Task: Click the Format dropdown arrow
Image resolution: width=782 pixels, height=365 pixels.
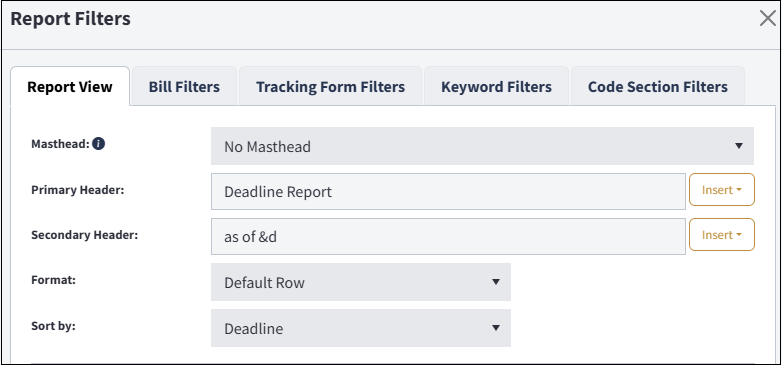Action: [x=496, y=282]
